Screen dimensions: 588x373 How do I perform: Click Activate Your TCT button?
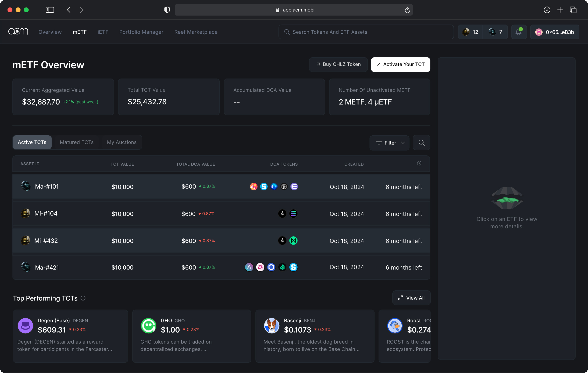[x=401, y=64]
